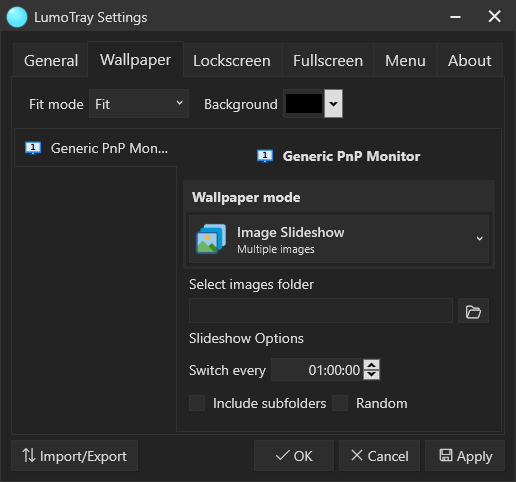Decrease Switch every time with down arrow

[372, 375]
